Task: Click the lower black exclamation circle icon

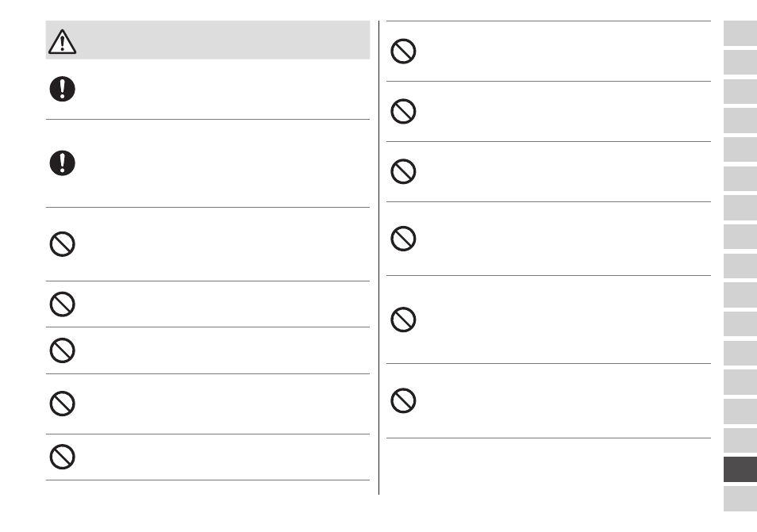Action: point(62,163)
